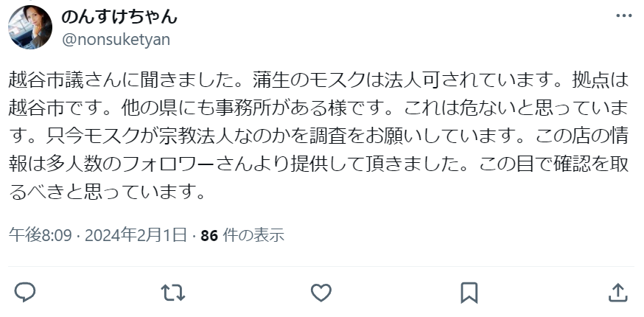This screenshot has height=317, width=644.
Task: Open the のんすけちゃん display name link
Action: tap(119, 17)
